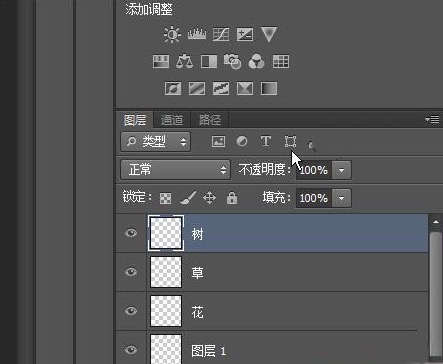The height and width of the screenshot is (364, 443).
Task: Add a Vibrance adjustment
Action: coord(269,34)
